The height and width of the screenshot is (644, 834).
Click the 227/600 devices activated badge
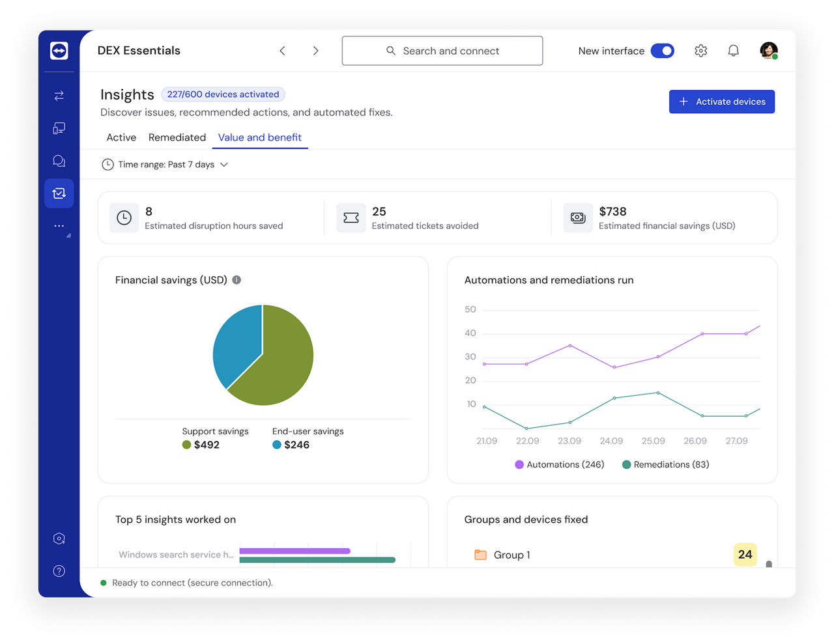click(223, 94)
